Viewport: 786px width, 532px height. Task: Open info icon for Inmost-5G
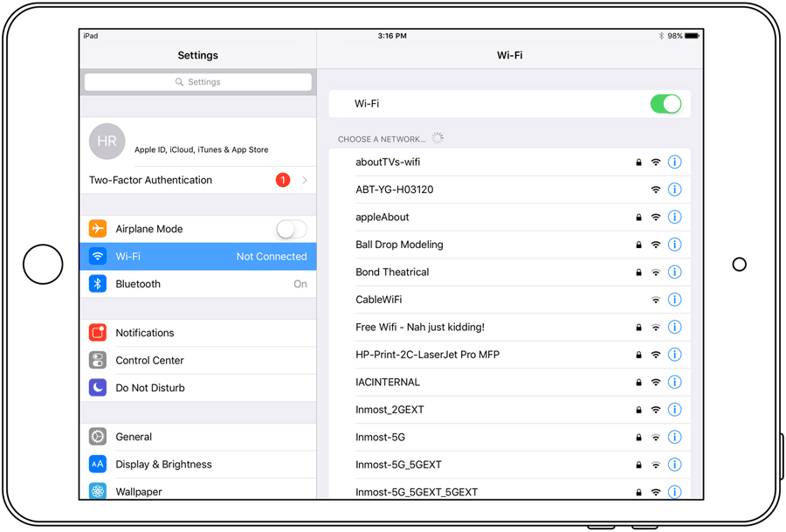pos(674,438)
